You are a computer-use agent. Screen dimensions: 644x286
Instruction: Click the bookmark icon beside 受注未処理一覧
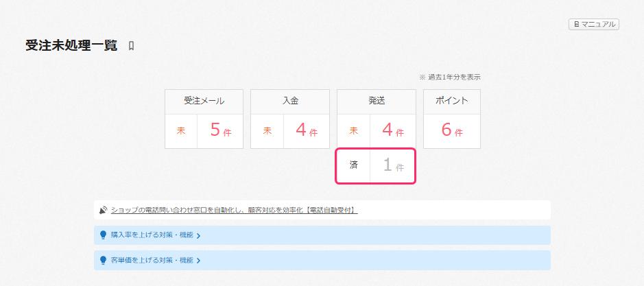click(x=131, y=46)
